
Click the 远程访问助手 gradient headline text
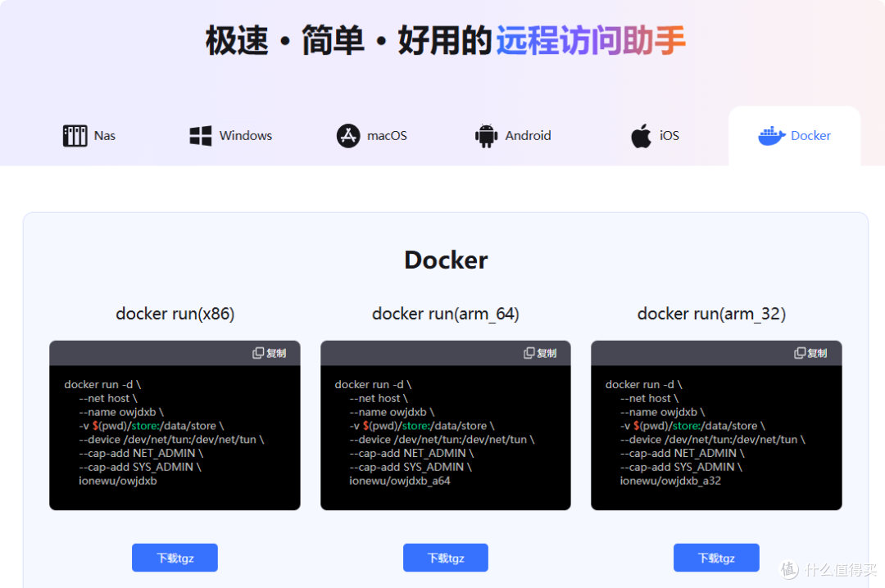[x=591, y=41]
